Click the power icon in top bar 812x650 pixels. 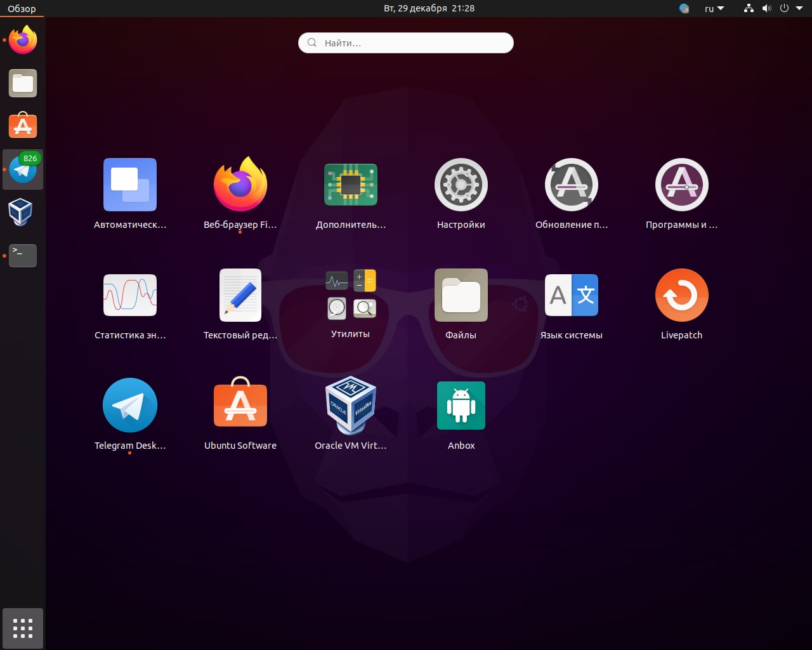pos(784,8)
